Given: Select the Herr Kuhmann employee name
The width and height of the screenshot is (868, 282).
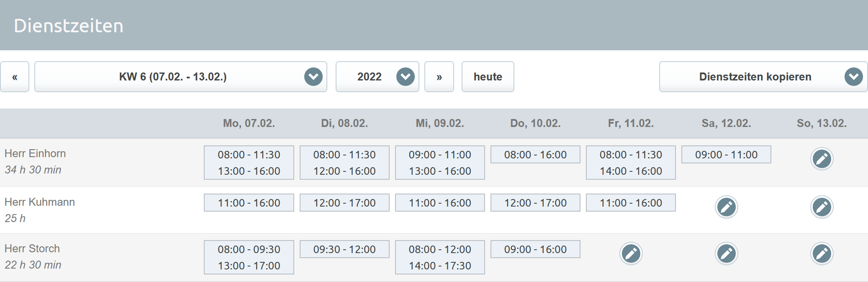Looking at the screenshot, I should coord(40,202).
